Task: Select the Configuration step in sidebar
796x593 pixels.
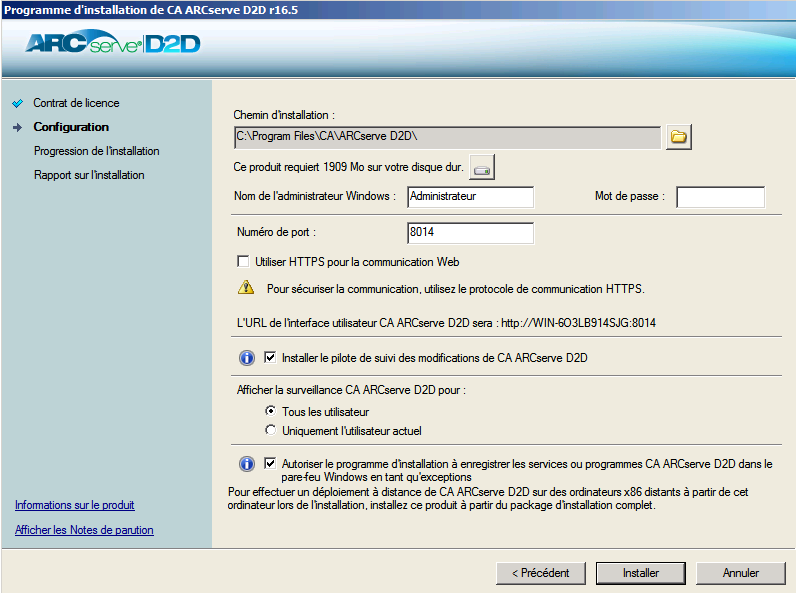Action: pos(71,127)
